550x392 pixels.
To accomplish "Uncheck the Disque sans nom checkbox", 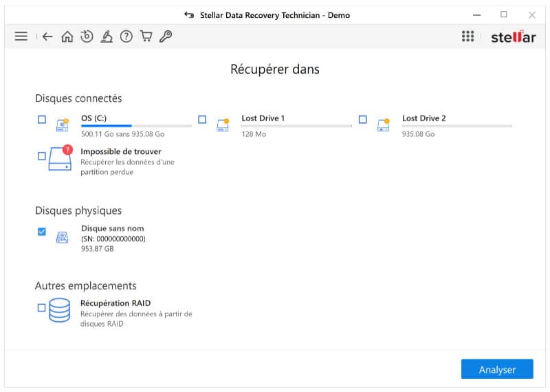I will click(42, 232).
